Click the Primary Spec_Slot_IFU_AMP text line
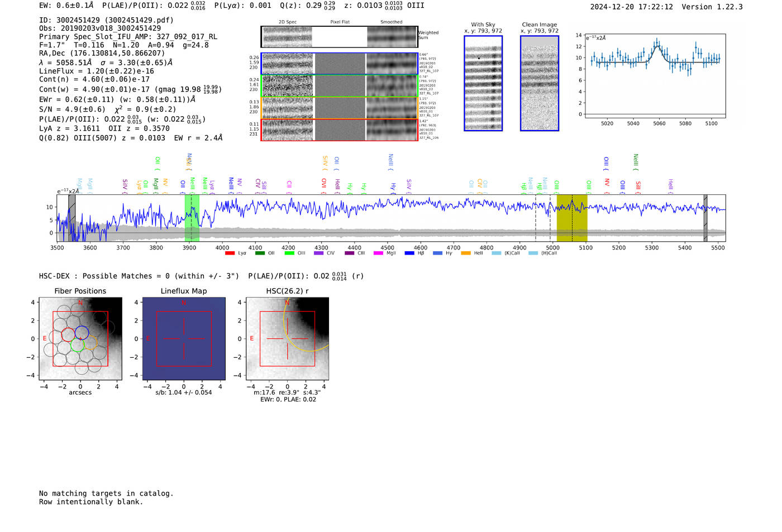782x532 pixels. point(128,37)
